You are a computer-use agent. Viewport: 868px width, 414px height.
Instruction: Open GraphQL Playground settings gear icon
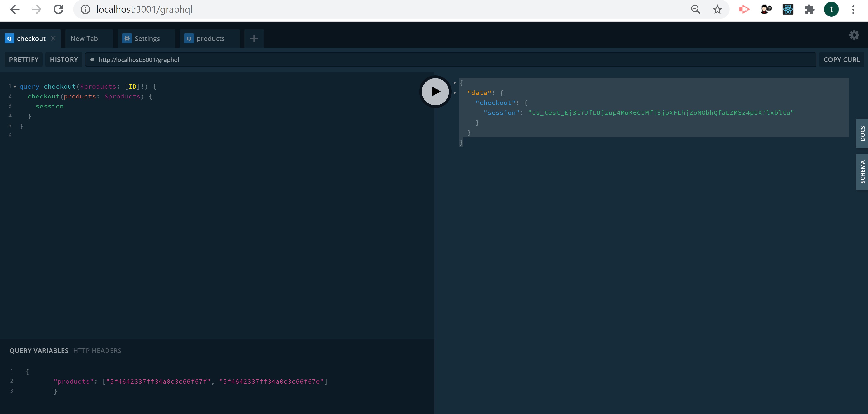(854, 35)
